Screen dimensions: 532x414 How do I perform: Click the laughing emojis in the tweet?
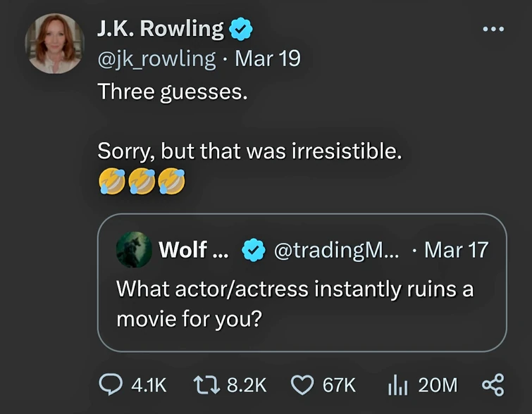click(x=142, y=183)
